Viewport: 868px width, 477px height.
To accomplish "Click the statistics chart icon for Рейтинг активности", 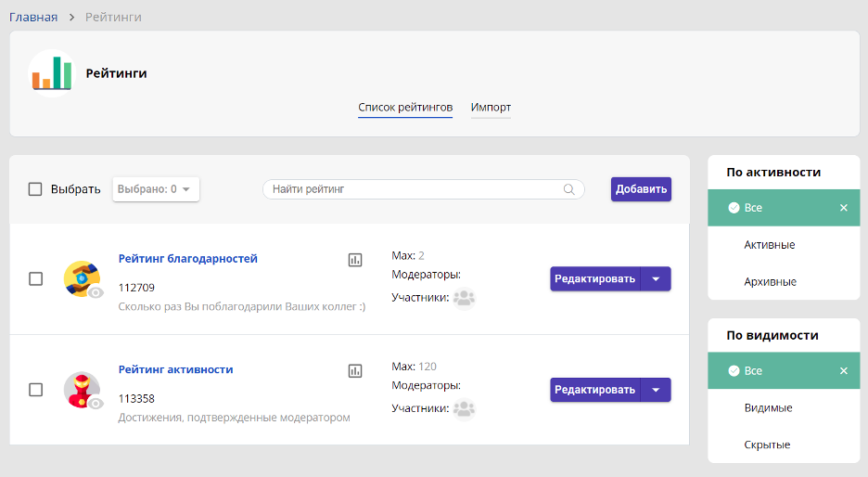I will click(355, 370).
